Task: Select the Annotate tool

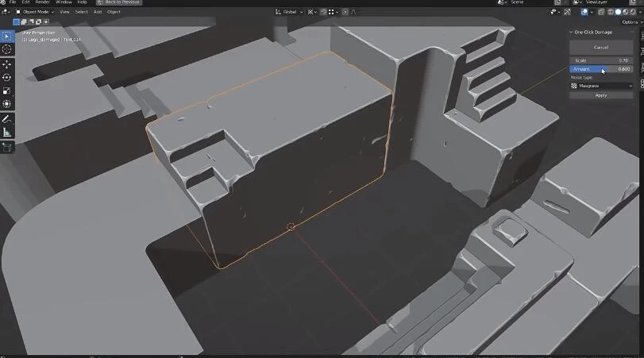Action: click(x=7, y=119)
